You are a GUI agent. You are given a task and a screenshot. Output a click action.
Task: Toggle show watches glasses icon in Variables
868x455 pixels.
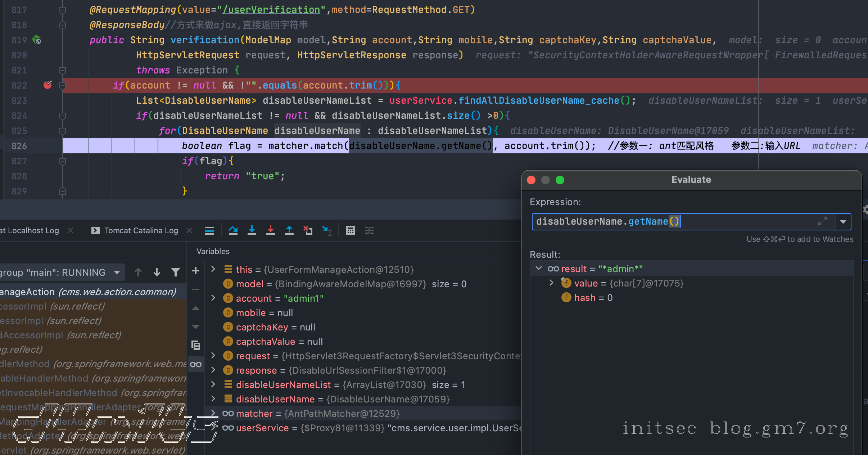pyautogui.click(x=196, y=364)
